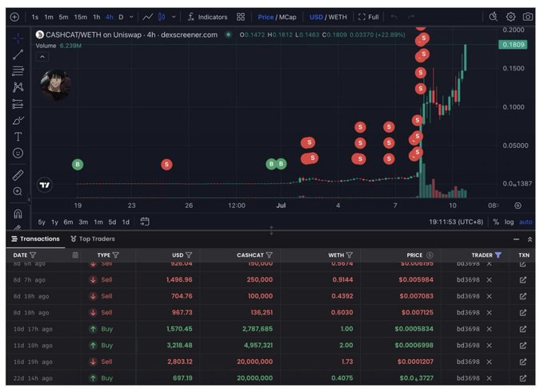The height and width of the screenshot is (392, 544).
Task: Click the TradingView logo badge
Action: pos(45,185)
